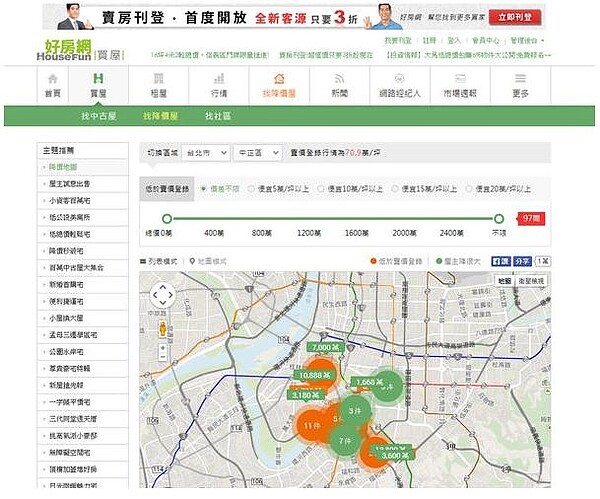Click the 我要刊登 link
Screen dimensions: 600x499
398,41
